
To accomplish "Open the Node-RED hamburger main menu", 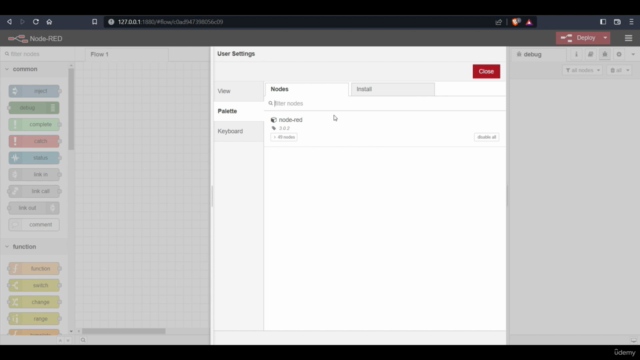I will (628, 38).
